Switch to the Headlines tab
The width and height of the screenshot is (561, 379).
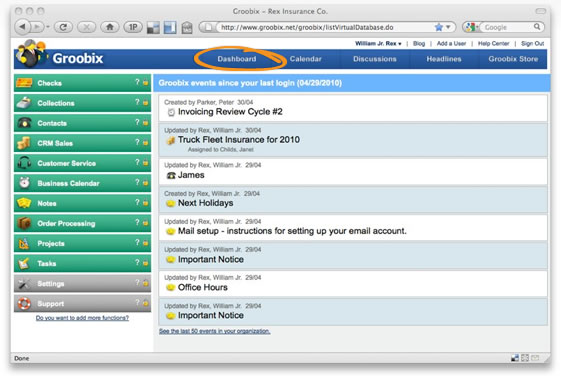444,59
